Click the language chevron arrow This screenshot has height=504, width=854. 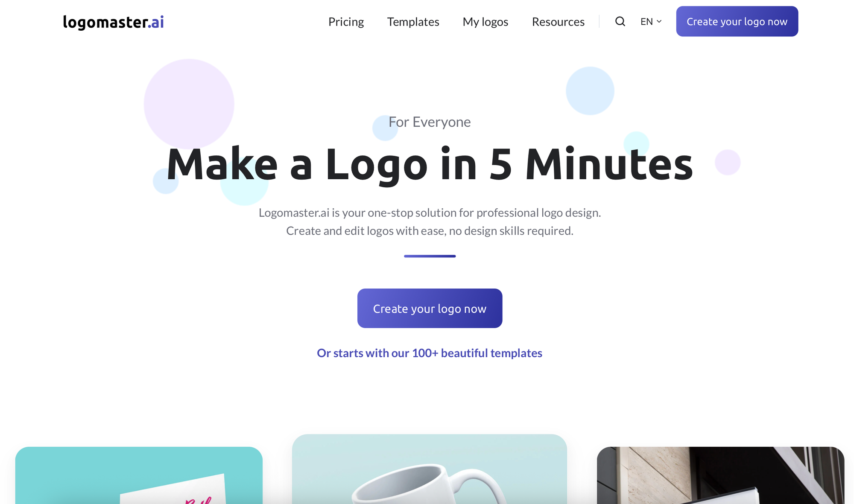[659, 21]
